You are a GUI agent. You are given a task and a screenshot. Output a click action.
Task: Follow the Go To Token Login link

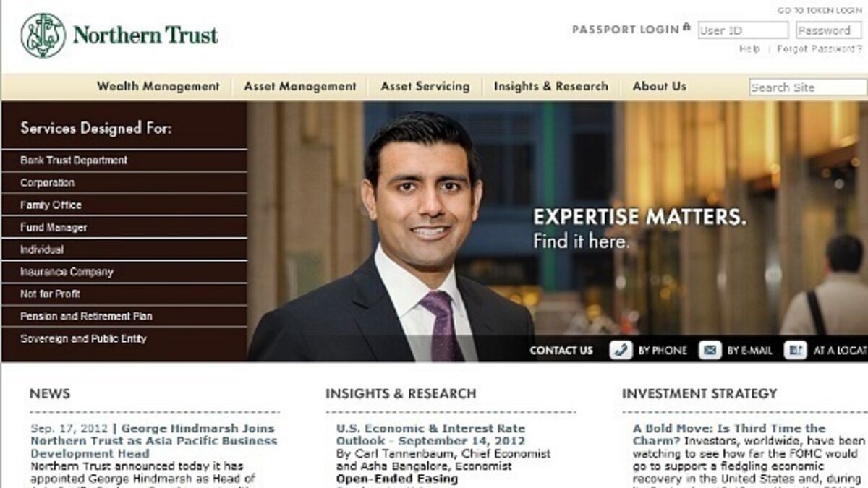820,10
